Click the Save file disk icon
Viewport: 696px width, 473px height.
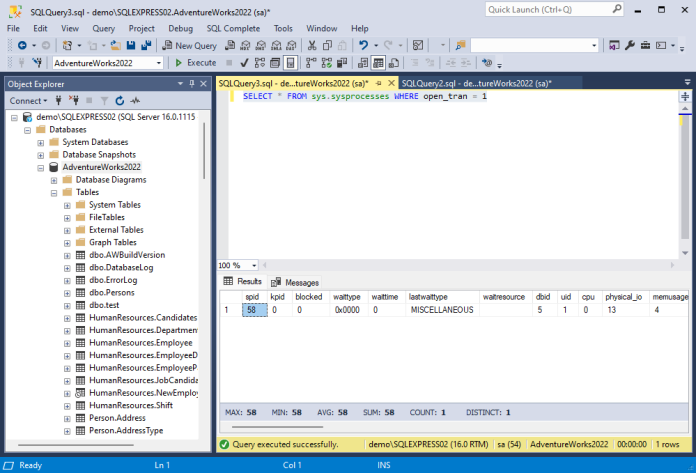tap(130, 45)
